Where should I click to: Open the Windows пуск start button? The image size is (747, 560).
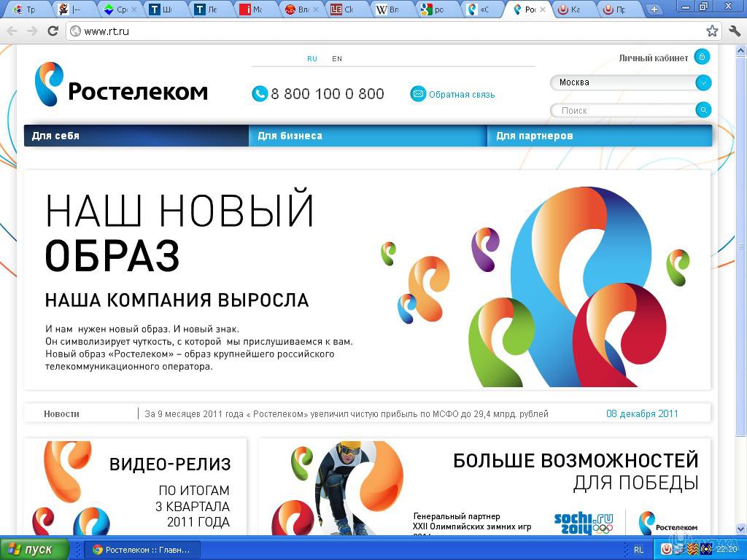(x=34, y=550)
